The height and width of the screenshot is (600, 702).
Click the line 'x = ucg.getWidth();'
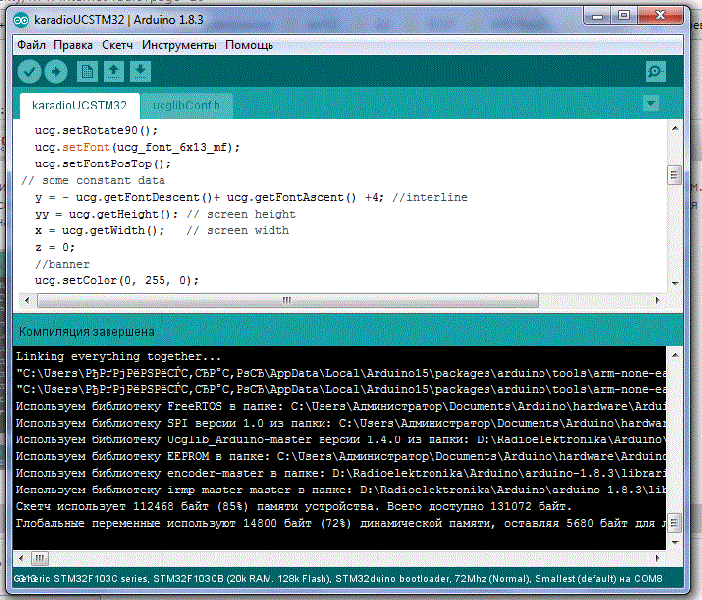tap(99, 231)
